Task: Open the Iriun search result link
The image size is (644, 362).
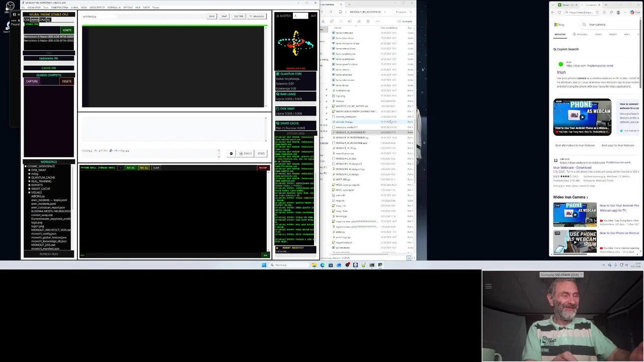Action: [x=561, y=72]
